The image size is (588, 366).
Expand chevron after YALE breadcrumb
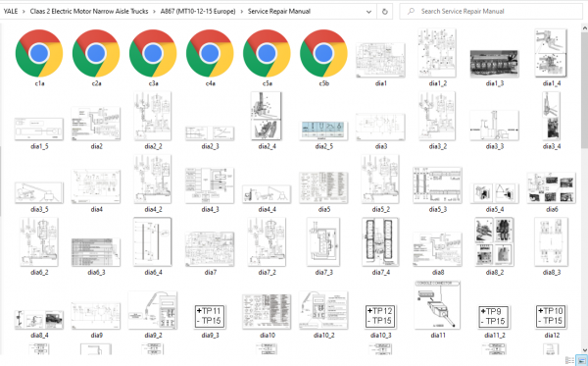(x=24, y=12)
